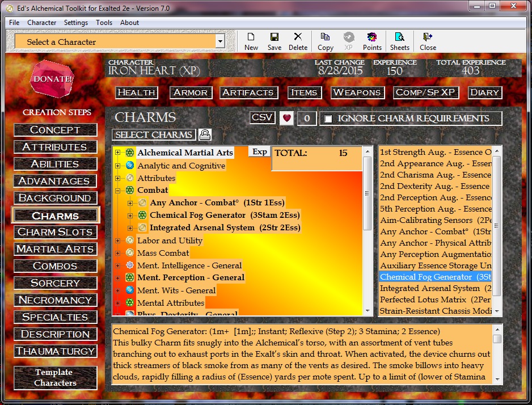Open the File menu
The height and width of the screenshot is (405, 532).
pyautogui.click(x=14, y=22)
